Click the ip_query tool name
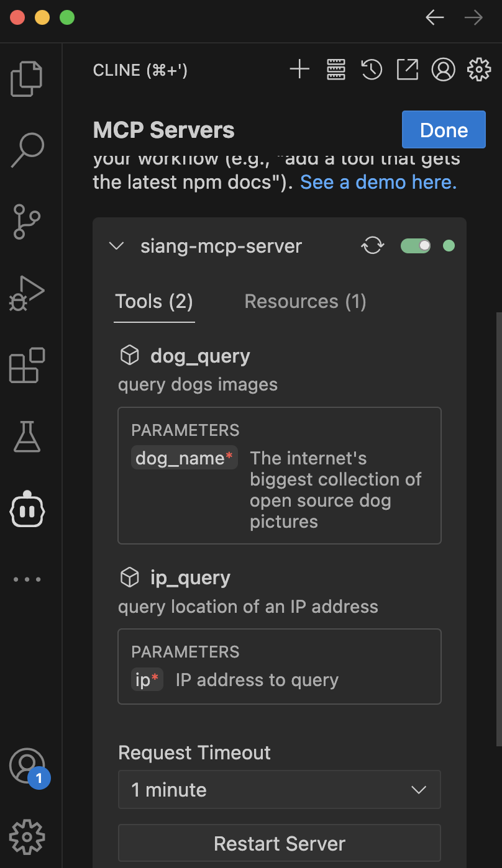The height and width of the screenshot is (868, 502). [x=190, y=578]
